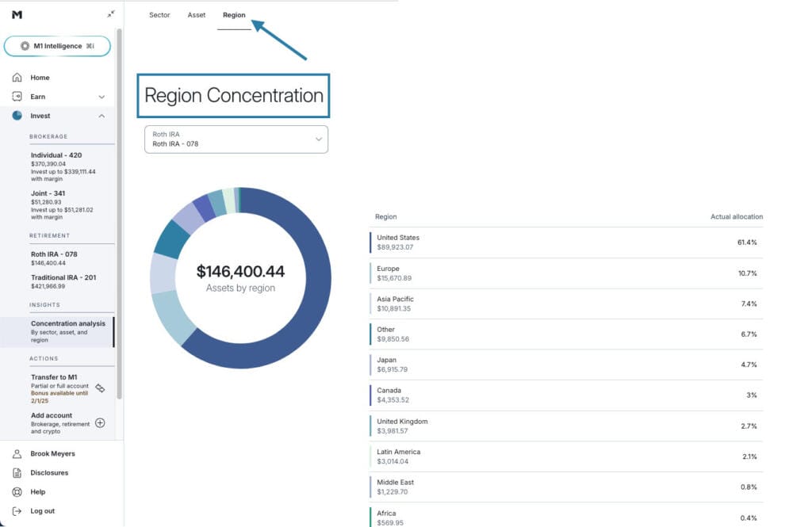Select Individual - 420 brokerage account
This screenshot has height=527, width=812.
[x=56, y=155]
